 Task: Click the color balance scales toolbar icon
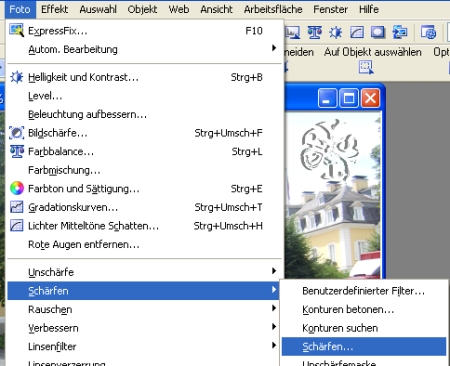314,32
